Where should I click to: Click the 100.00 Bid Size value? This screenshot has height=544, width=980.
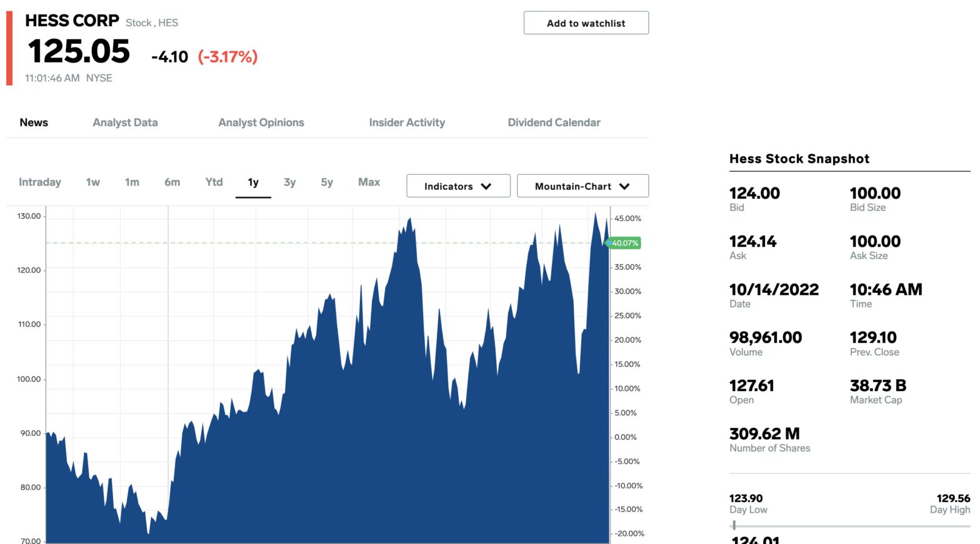[875, 193]
